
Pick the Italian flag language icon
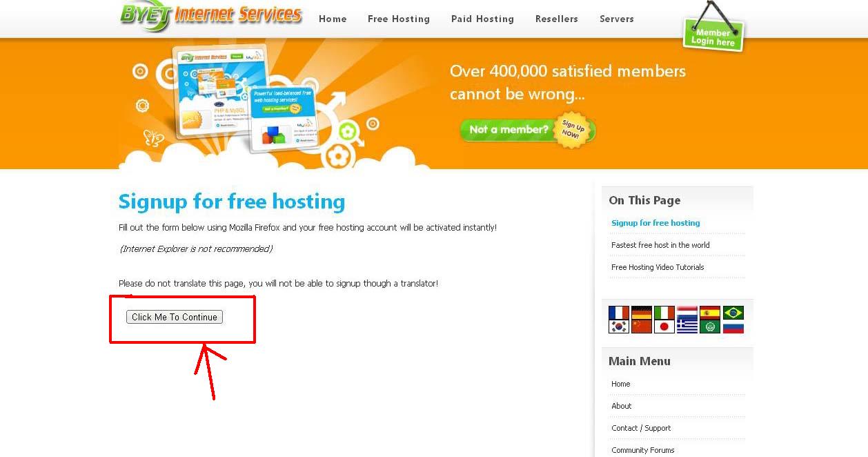[x=664, y=313]
